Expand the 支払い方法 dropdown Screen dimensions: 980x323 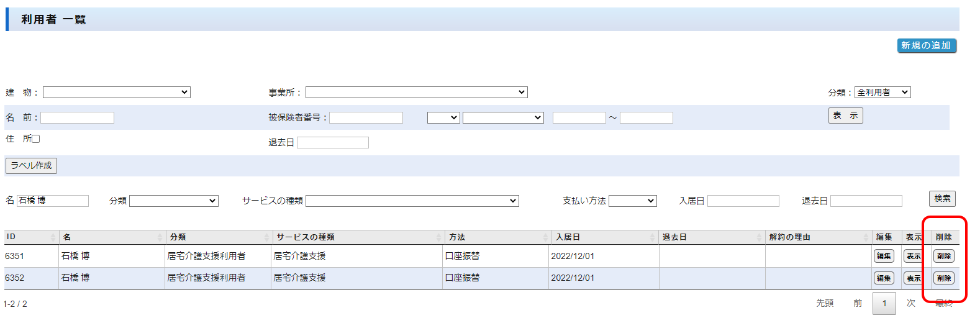pyautogui.click(x=632, y=201)
